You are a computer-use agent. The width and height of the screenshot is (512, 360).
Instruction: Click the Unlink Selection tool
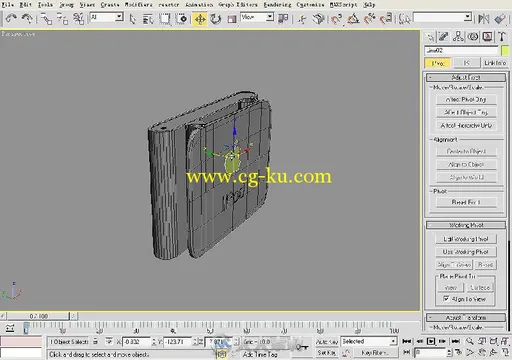(62, 19)
